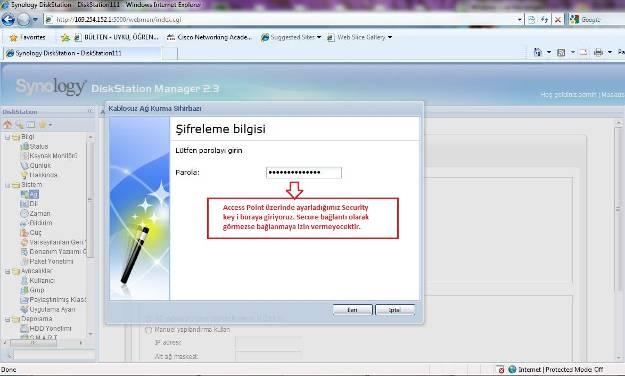Collapse the Sistem folder in tree
The width and height of the screenshot is (625, 376).
coord(7,185)
